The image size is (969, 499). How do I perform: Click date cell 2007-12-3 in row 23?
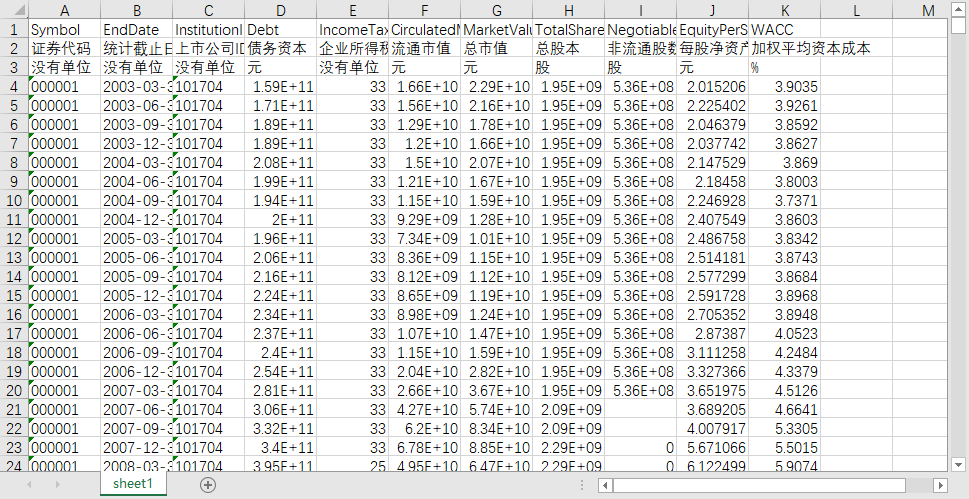click(137, 447)
